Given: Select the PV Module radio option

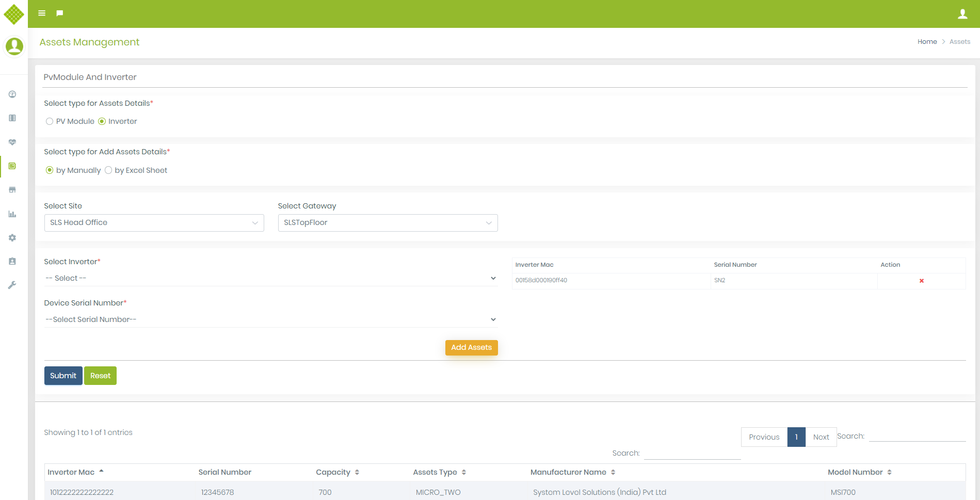Looking at the screenshot, I should [x=50, y=122].
